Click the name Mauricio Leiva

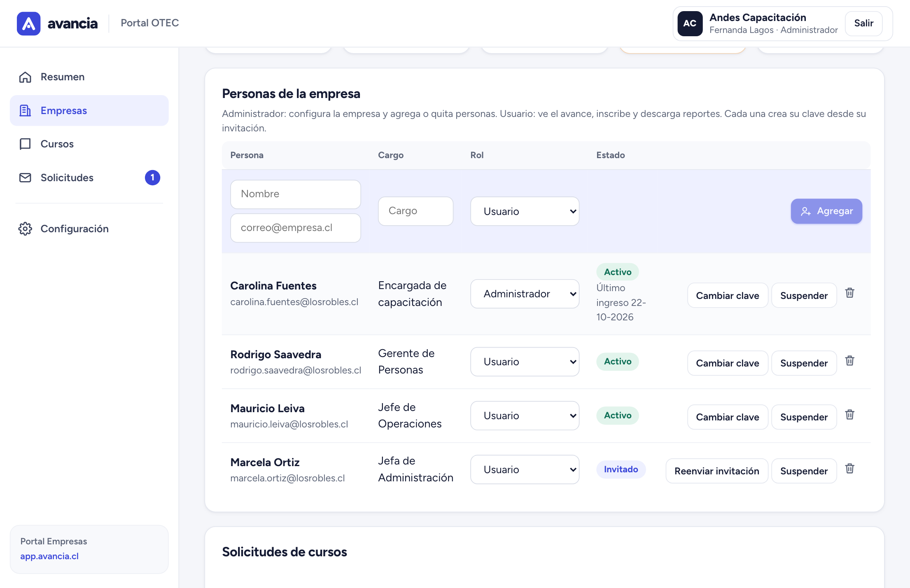(268, 408)
